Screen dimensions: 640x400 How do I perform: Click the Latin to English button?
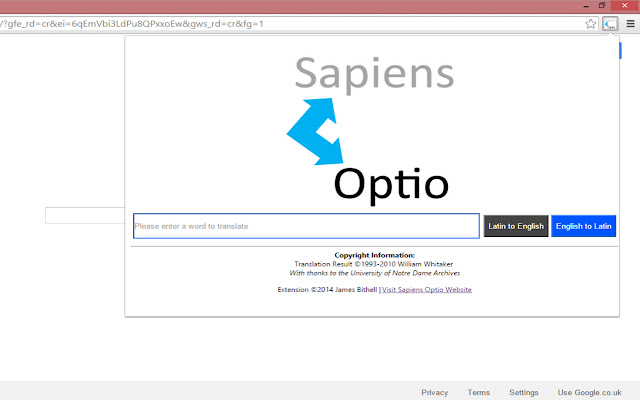point(516,226)
